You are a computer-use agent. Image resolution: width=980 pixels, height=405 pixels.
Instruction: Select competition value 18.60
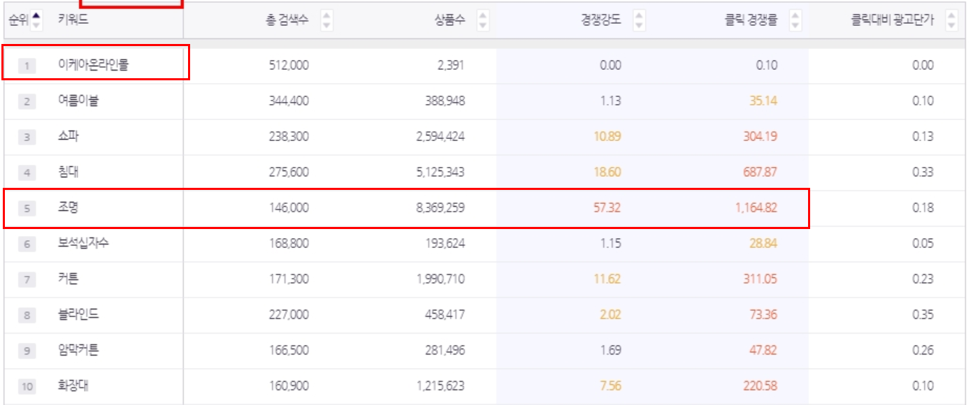tap(607, 172)
